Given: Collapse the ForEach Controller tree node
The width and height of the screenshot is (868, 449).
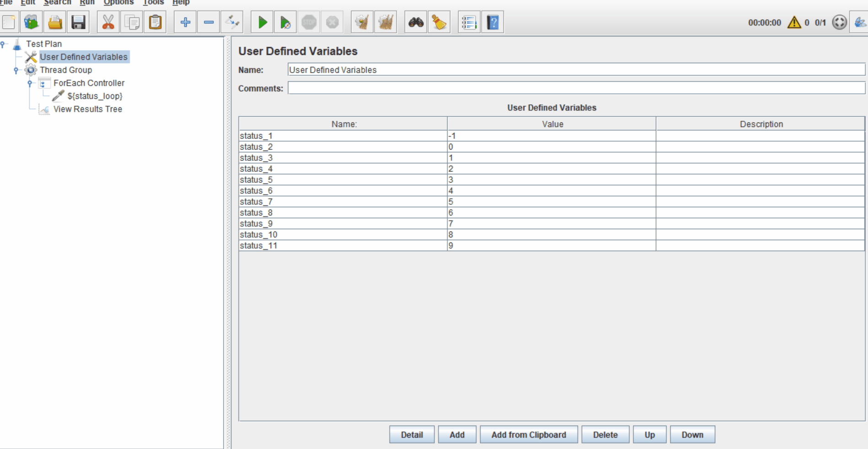Looking at the screenshot, I should click(30, 83).
